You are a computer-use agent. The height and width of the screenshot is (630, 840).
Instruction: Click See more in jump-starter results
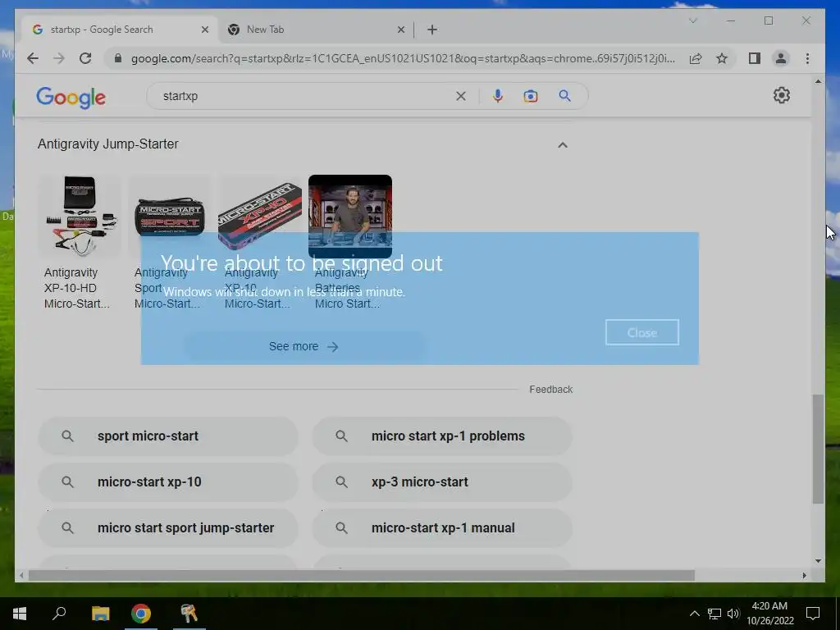click(304, 347)
